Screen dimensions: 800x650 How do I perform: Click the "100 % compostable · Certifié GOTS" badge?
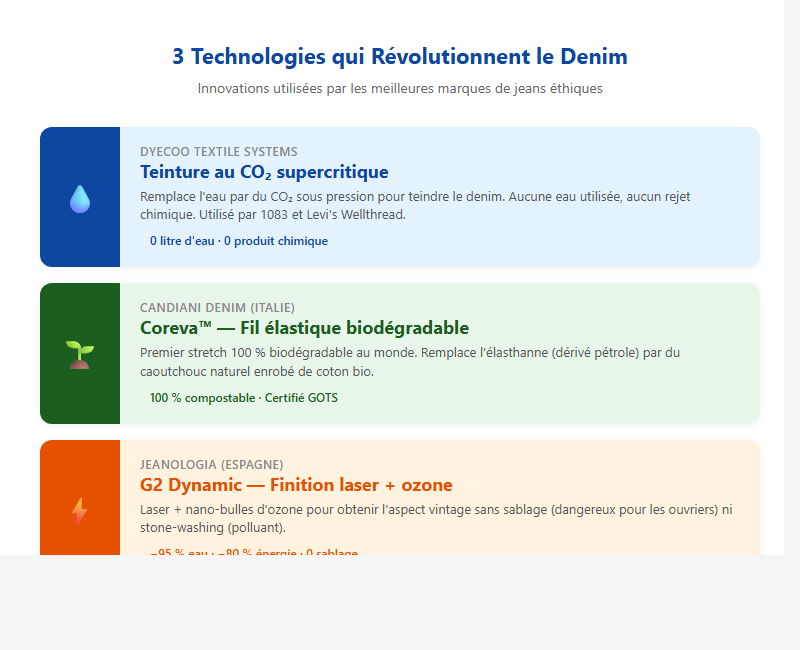tap(244, 398)
